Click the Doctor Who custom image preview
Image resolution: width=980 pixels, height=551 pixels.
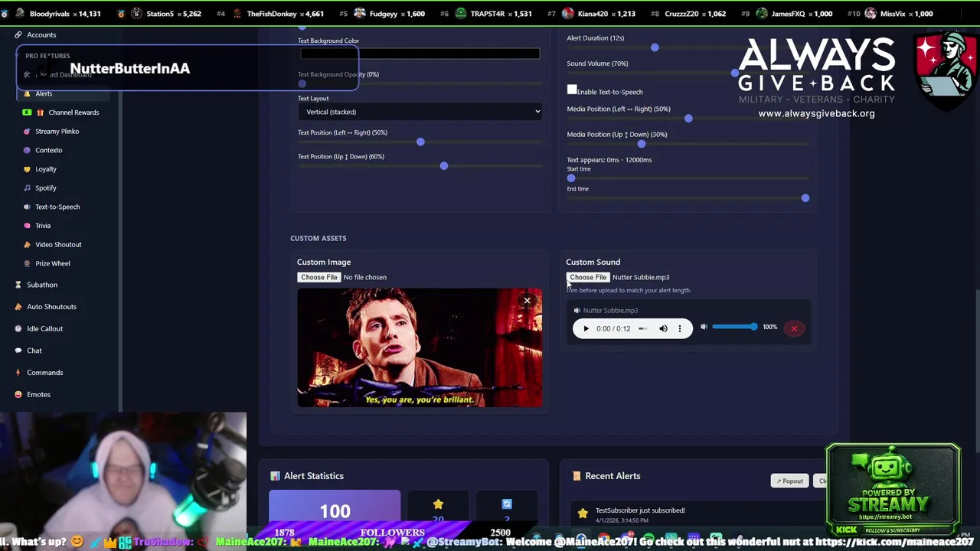pos(420,347)
